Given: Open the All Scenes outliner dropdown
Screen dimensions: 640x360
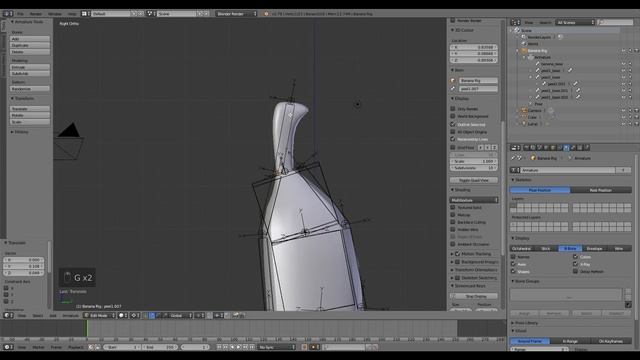Looking at the screenshot, I should 576,22.
